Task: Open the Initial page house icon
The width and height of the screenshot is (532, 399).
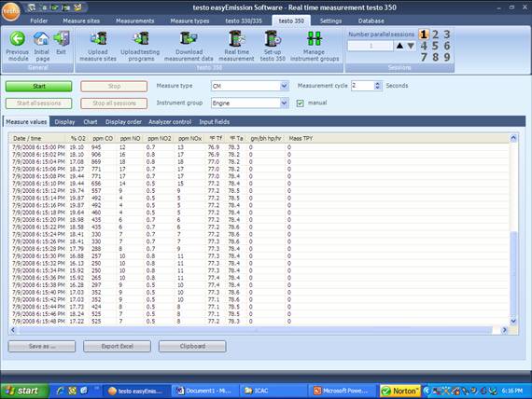Action: click(x=41, y=38)
